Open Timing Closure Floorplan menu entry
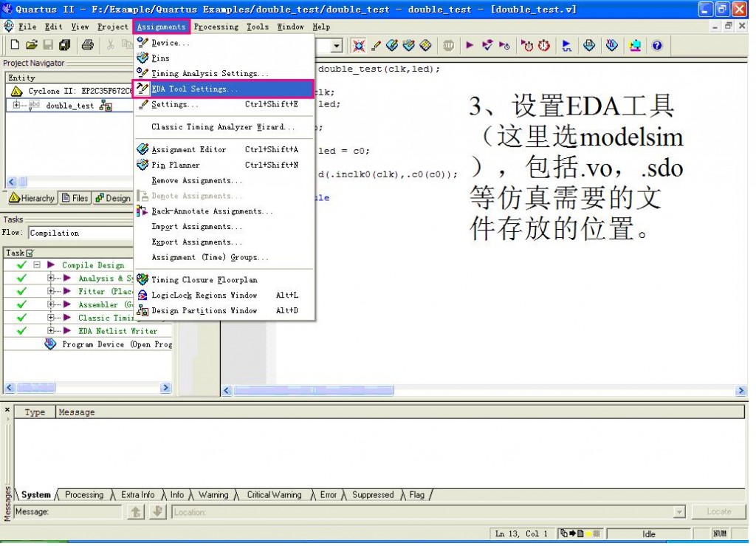756x546 pixels. pos(225,281)
